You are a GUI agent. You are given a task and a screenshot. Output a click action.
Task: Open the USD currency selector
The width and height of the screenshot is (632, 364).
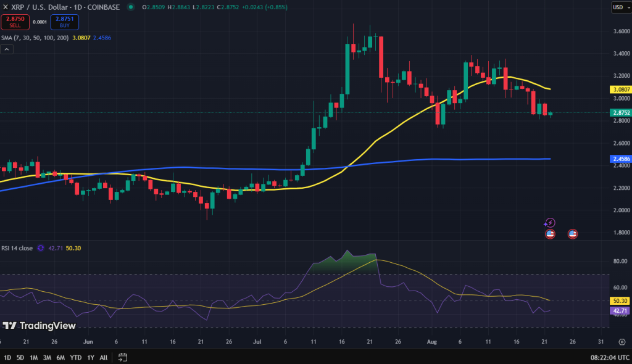620,7
